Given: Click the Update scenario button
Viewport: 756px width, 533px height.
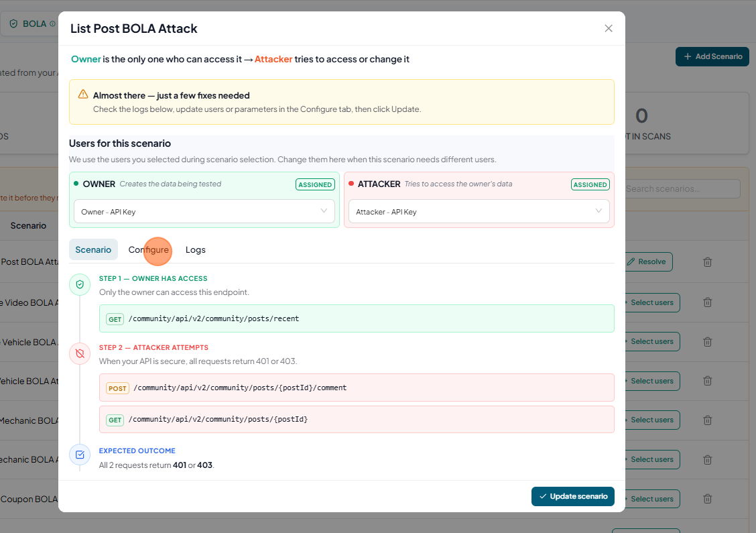Looking at the screenshot, I should pyautogui.click(x=572, y=496).
